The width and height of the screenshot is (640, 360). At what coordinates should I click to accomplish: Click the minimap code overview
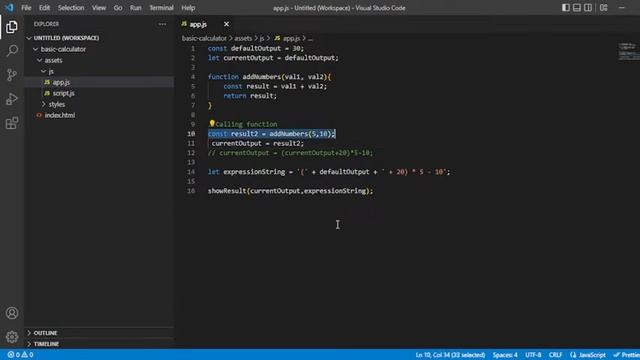628,51
